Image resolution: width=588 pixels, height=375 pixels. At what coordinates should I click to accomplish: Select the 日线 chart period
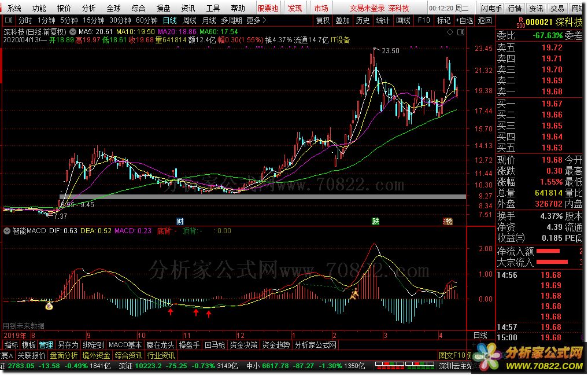(169, 20)
